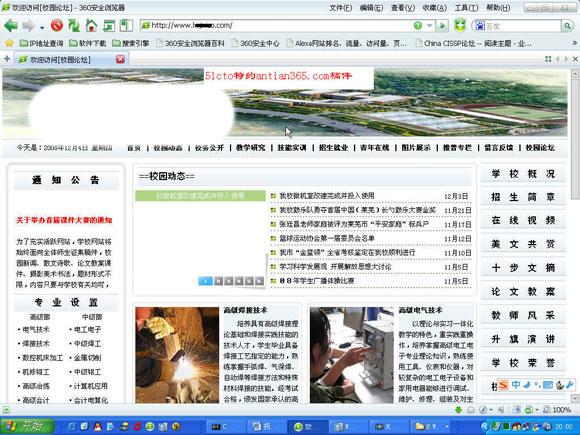This screenshot has height=435, width=580.
Task: Open the 软件下载 bookmark folder
Action: point(88,43)
